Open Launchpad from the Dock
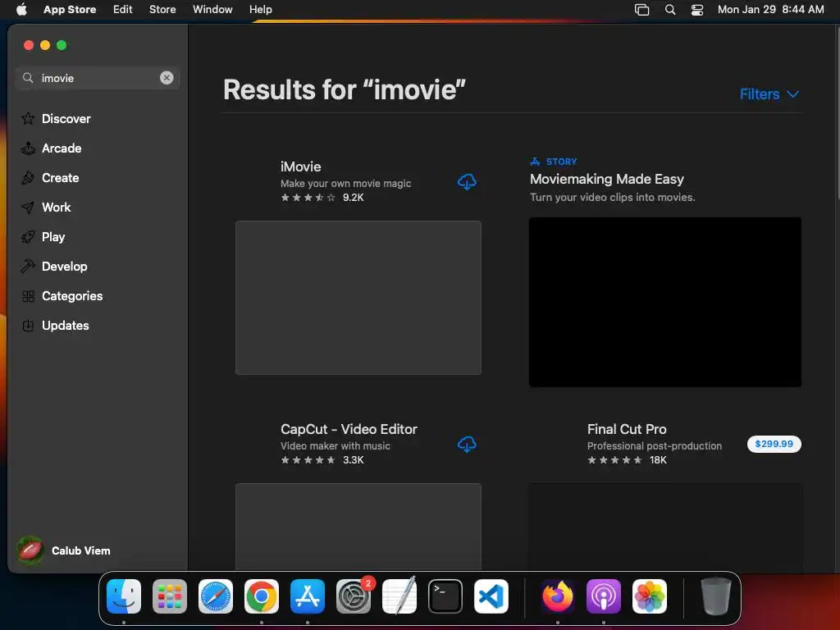 tap(170, 596)
